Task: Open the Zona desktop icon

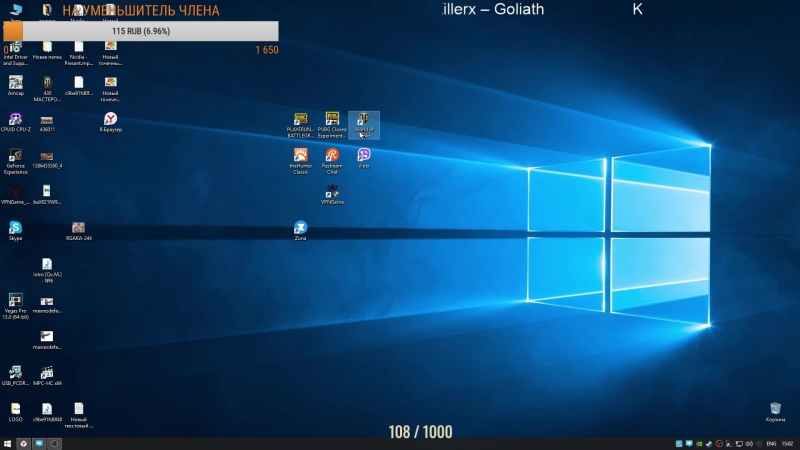Action: click(x=300, y=228)
